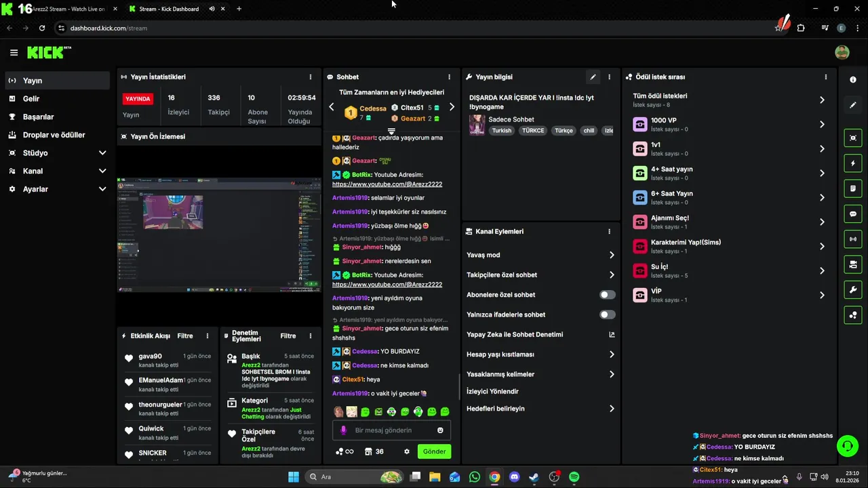Edit stream info with pencil icon
868x488 pixels.
pyautogui.click(x=593, y=77)
